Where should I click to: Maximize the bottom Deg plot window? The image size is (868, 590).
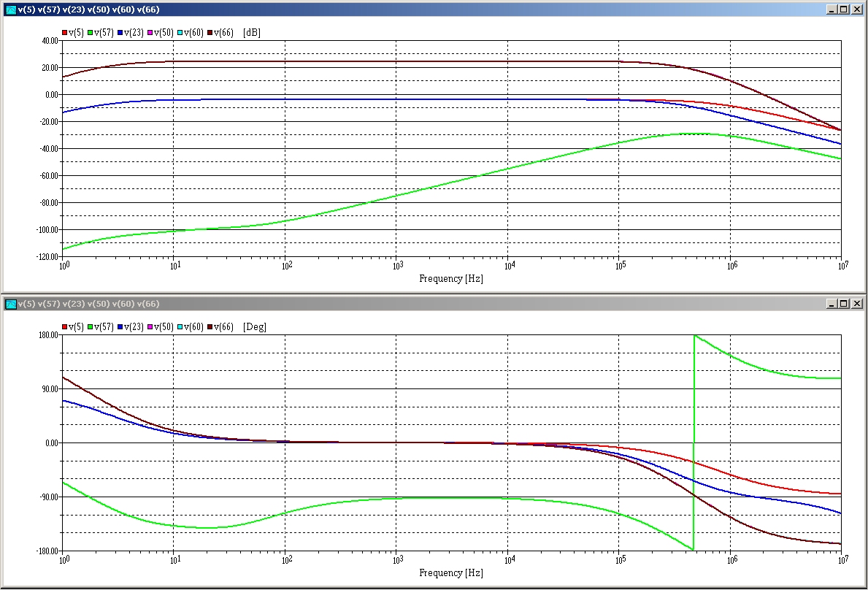[844, 303]
